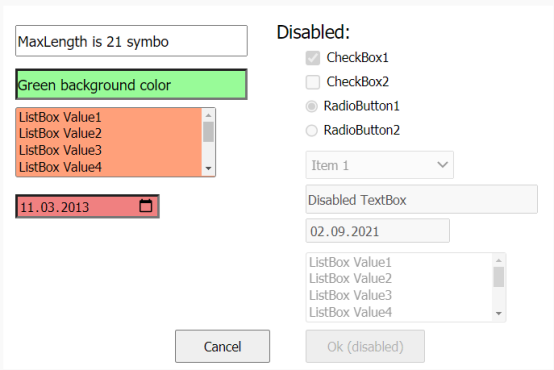
Task: Click the Disabled TextBox field
Action: [422, 199]
